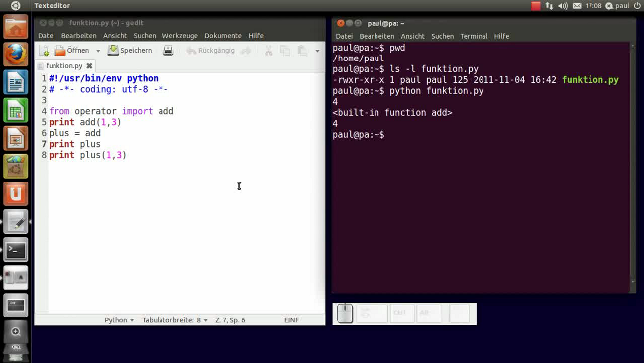Save the file with Speichern button
644x363 pixels.
(x=130, y=51)
